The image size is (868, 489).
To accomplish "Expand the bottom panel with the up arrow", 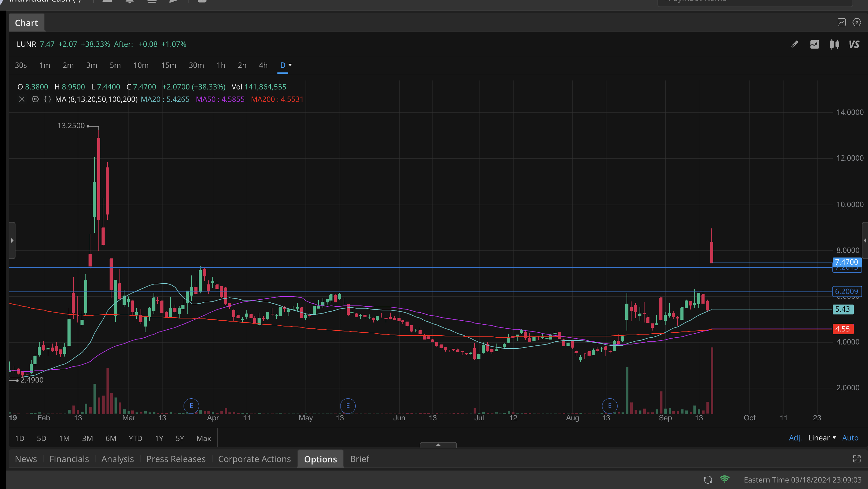I will click(x=438, y=445).
